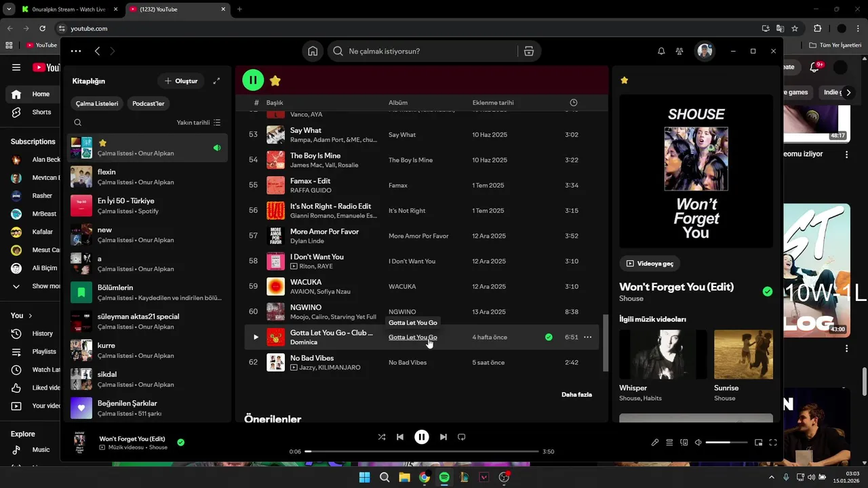
Task: Open Windows Start menu
Action: click(364, 477)
